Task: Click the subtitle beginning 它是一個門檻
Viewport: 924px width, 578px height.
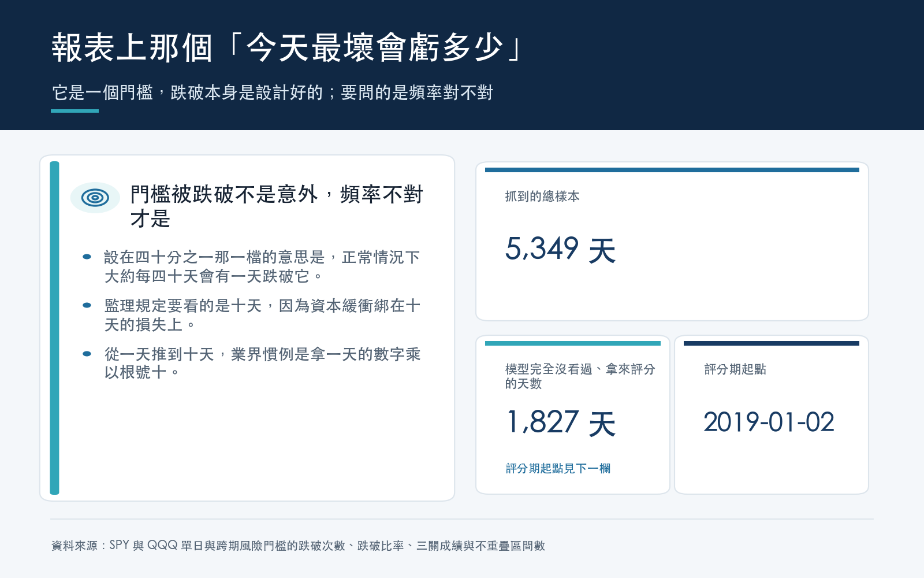Action: [273, 92]
